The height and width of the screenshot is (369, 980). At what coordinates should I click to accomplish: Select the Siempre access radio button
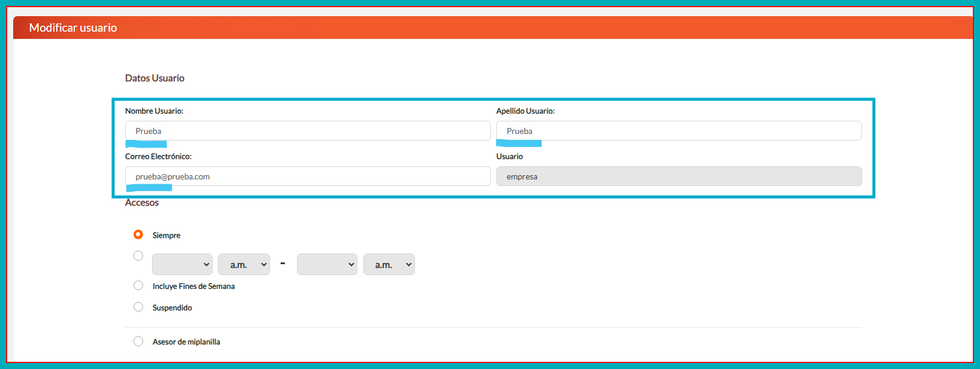(138, 234)
